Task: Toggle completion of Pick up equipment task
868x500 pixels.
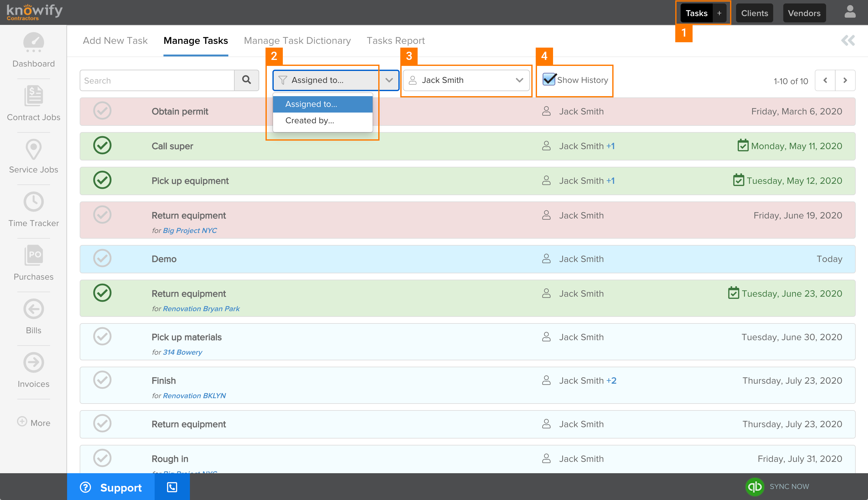Action: pyautogui.click(x=102, y=180)
